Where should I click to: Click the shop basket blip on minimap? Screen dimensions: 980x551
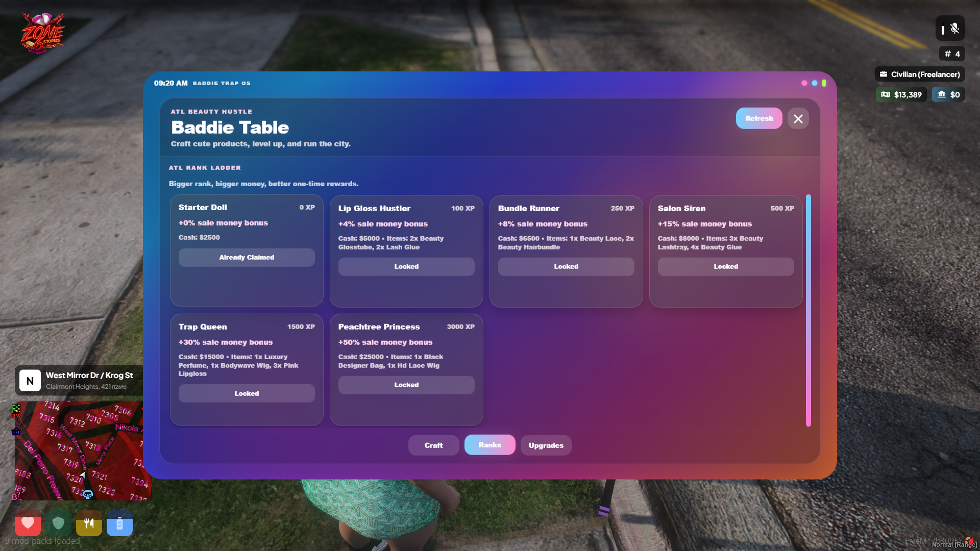pyautogui.click(x=16, y=432)
